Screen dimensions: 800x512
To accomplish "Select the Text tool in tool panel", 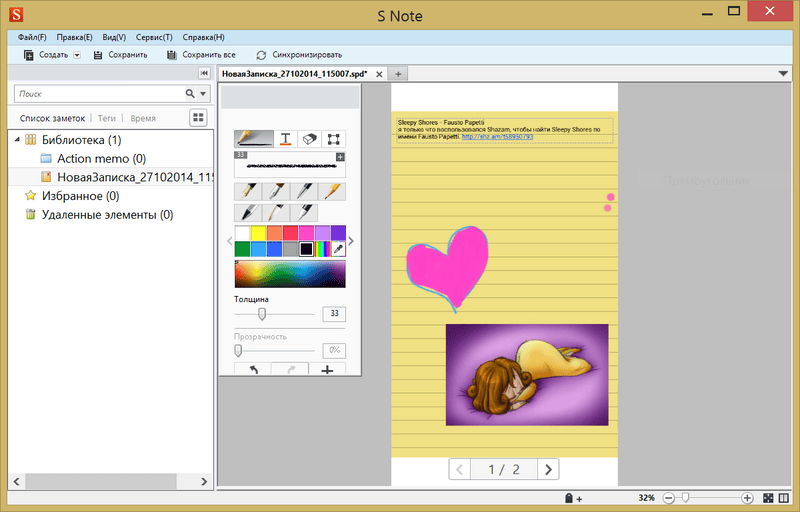I will point(285,139).
